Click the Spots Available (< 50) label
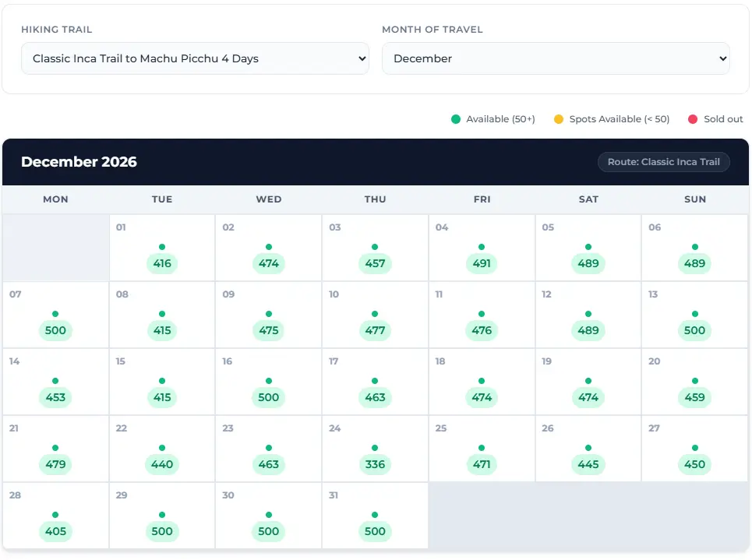752x560 pixels. tap(620, 119)
